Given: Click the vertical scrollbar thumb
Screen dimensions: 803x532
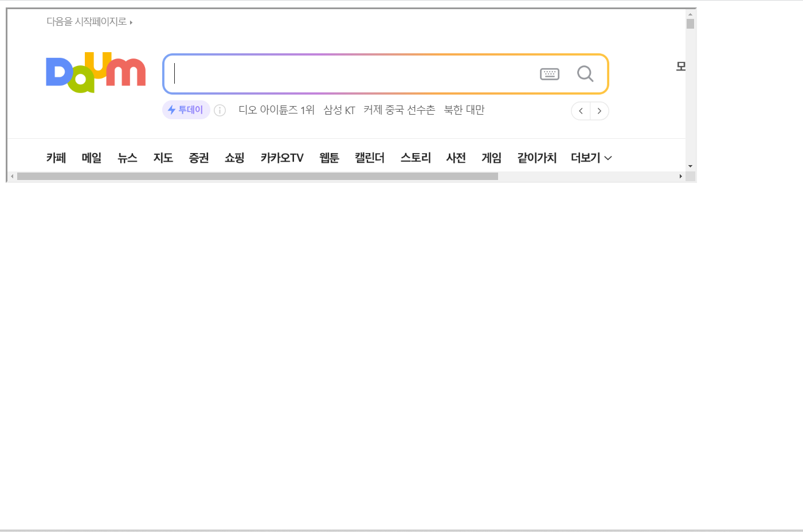Looking at the screenshot, I should click(690, 24).
